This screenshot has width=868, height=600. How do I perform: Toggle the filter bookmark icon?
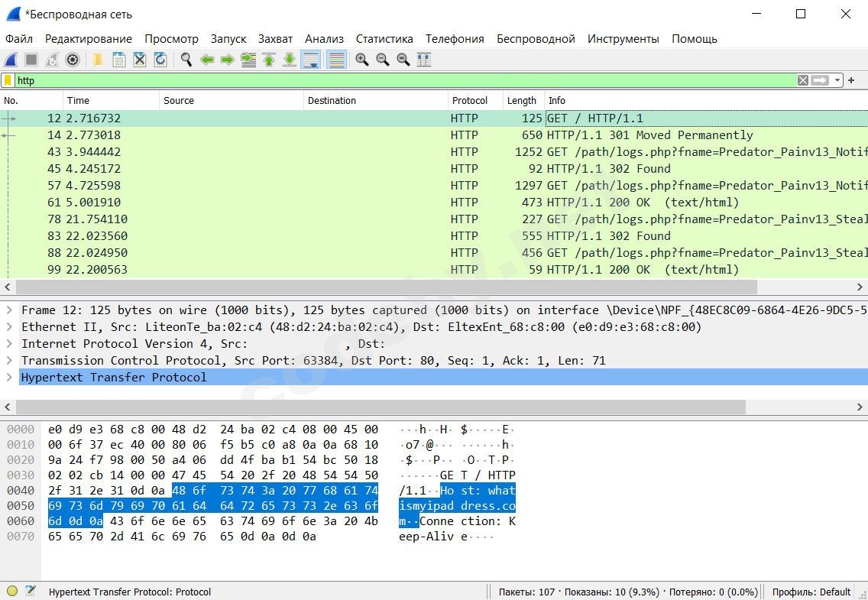(7, 79)
